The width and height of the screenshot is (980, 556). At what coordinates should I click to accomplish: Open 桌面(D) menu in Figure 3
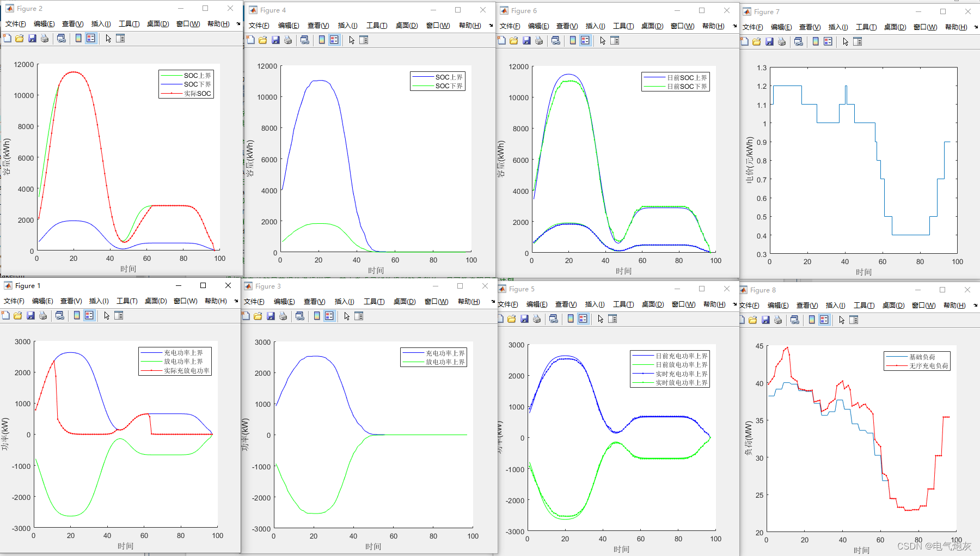[405, 302]
